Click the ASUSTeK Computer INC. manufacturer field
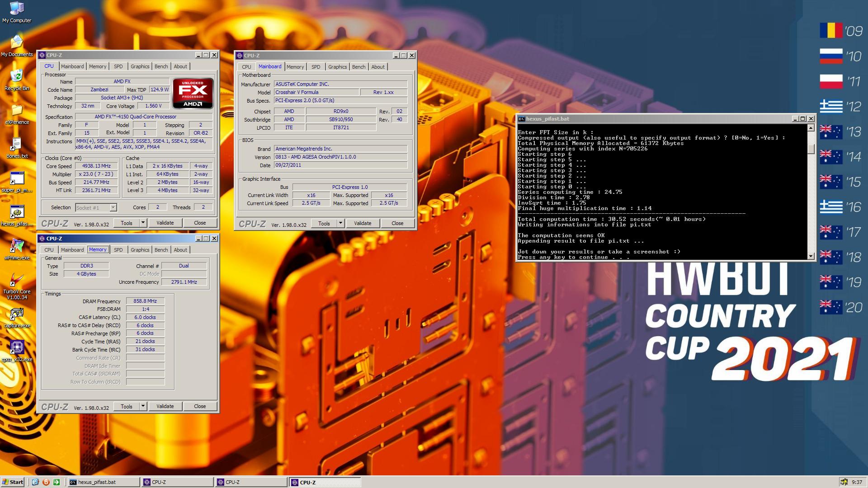The image size is (868, 488). click(x=340, y=84)
